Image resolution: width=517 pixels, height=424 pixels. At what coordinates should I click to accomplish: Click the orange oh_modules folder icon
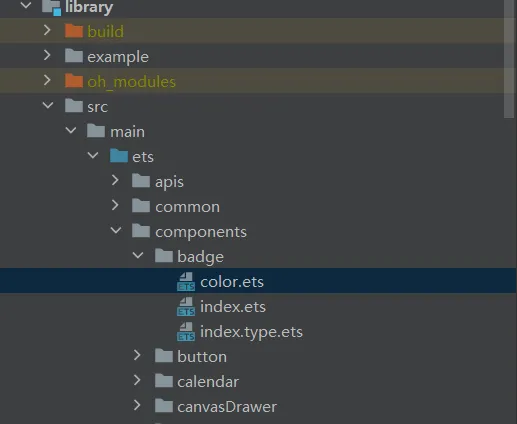(74, 81)
